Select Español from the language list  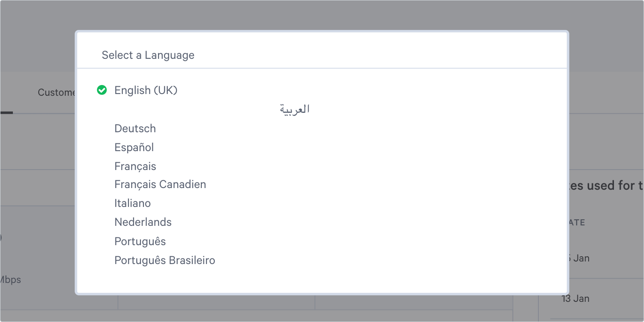tap(134, 147)
